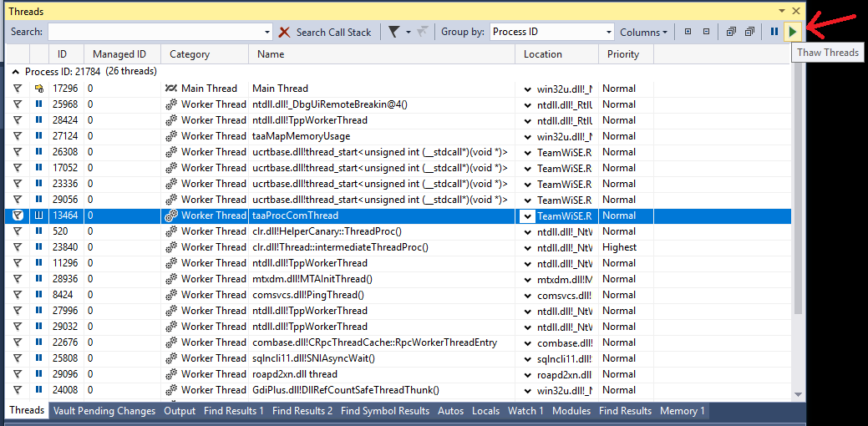Open the Find Results 1 tab
Viewport: 868px width, 426px height.
click(x=234, y=410)
